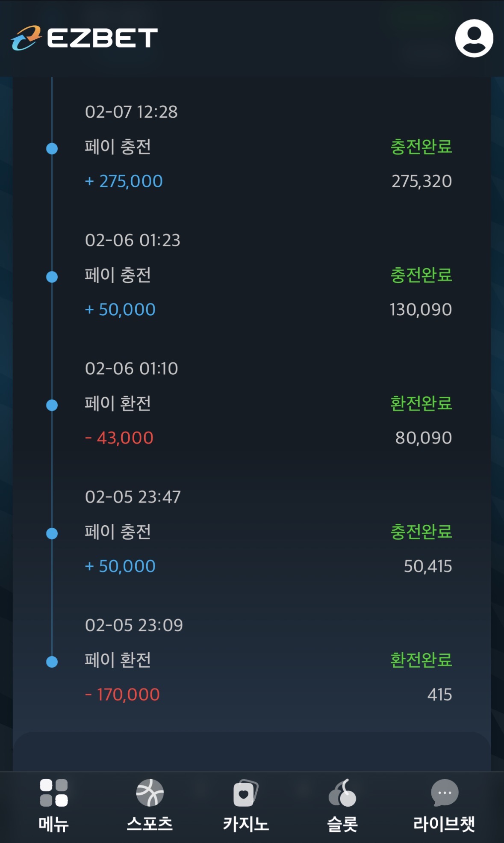Open the 카지노 cards icon
Screen dimensions: 504x843
click(x=245, y=793)
